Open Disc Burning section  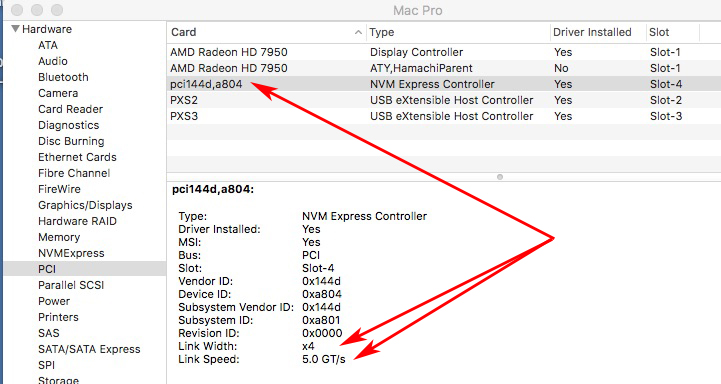tap(71, 141)
